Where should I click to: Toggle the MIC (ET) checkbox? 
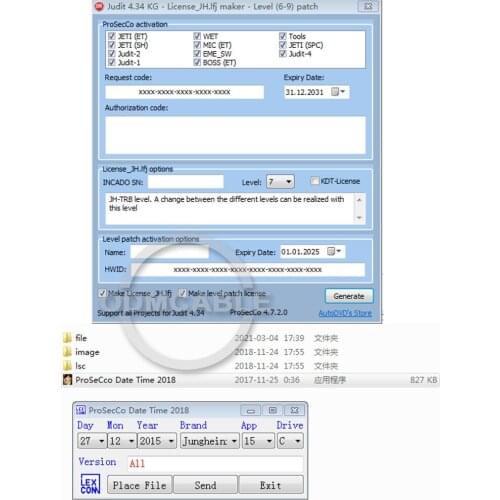pos(197,45)
